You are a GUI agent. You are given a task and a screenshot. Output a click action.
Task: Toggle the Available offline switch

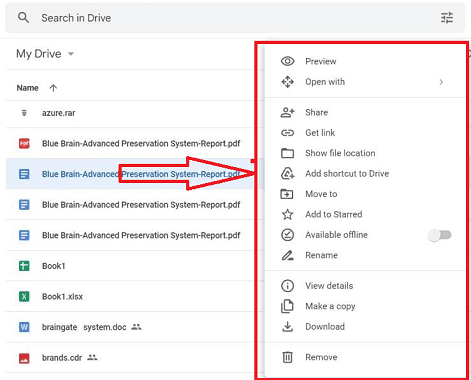tap(440, 235)
